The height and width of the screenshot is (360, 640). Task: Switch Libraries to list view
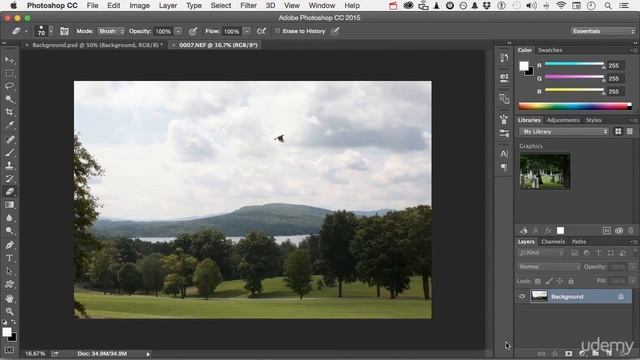[x=630, y=131]
